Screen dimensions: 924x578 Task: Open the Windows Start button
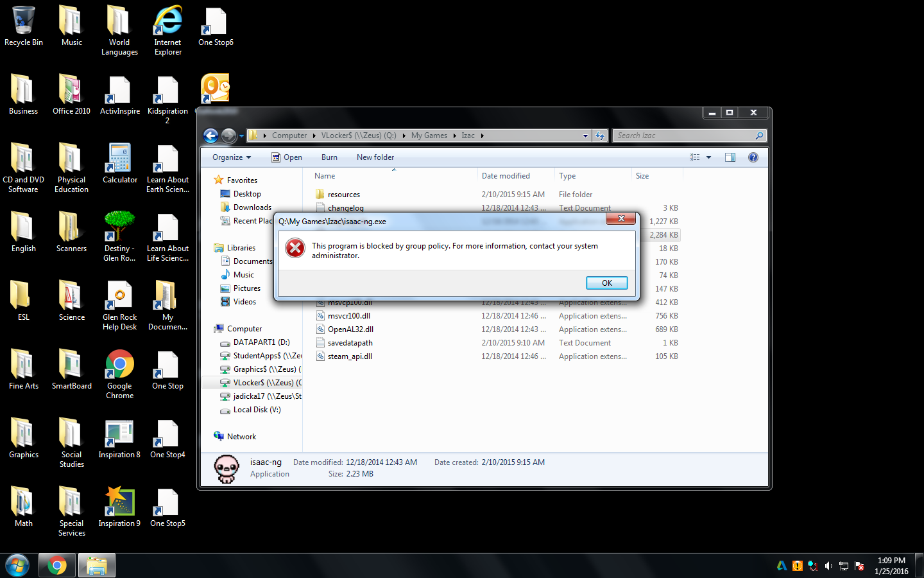click(x=17, y=566)
